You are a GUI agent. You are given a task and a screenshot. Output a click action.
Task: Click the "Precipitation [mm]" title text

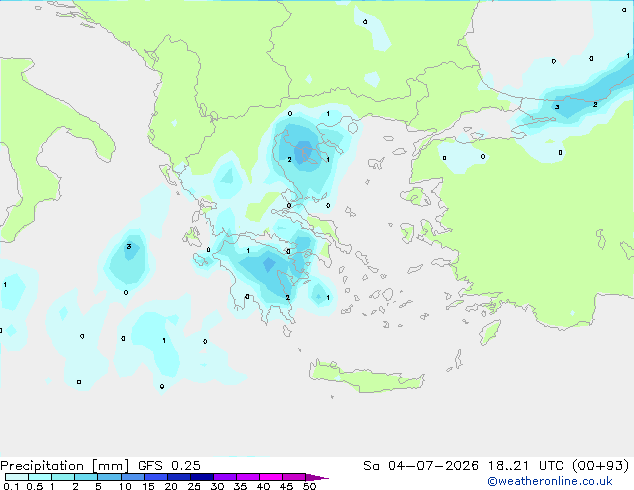tap(65, 466)
